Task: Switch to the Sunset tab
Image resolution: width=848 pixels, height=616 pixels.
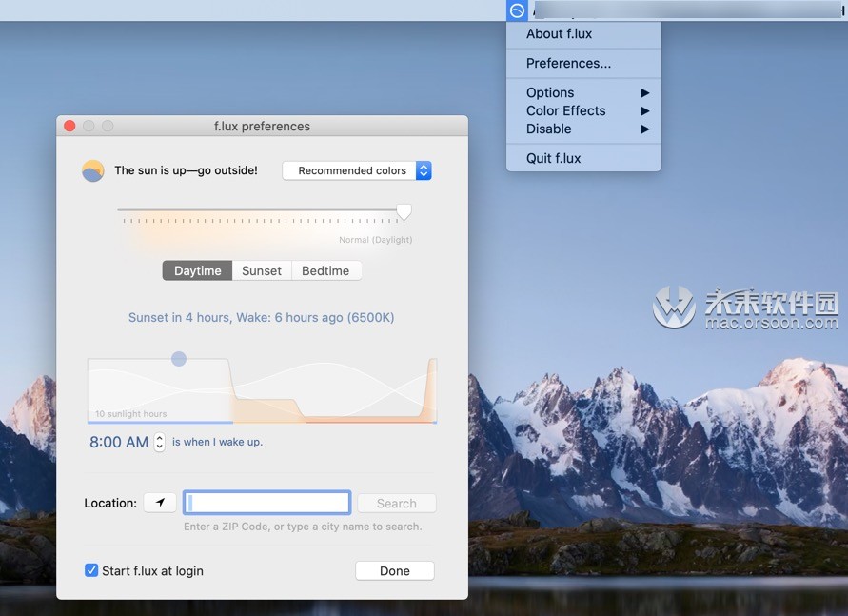Action: coord(261,270)
